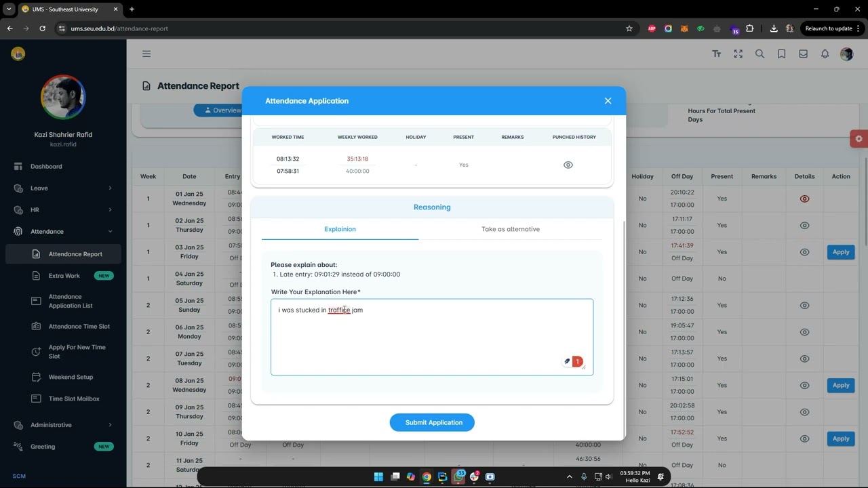This screenshot has width=868, height=488.
Task: Bookmark page with the star icon
Action: click(629, 28)
